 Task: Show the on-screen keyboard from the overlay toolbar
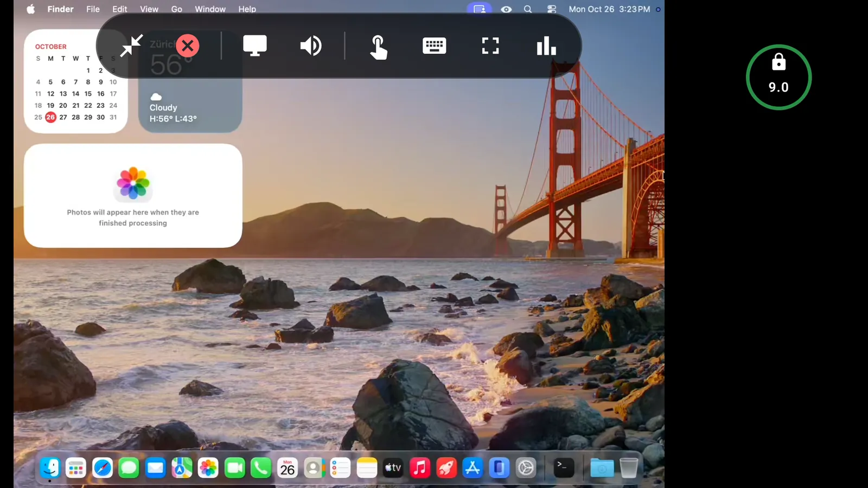[435, 46]
